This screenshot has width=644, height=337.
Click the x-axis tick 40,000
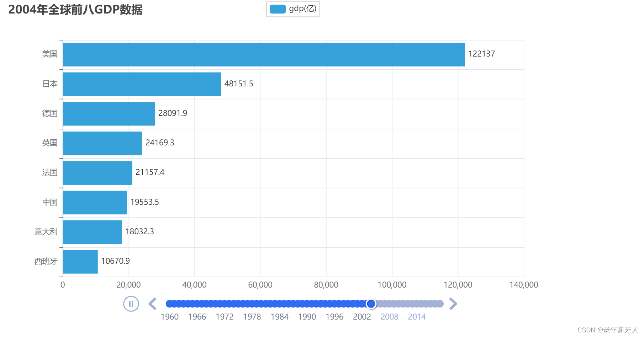[x=194, y=285]
